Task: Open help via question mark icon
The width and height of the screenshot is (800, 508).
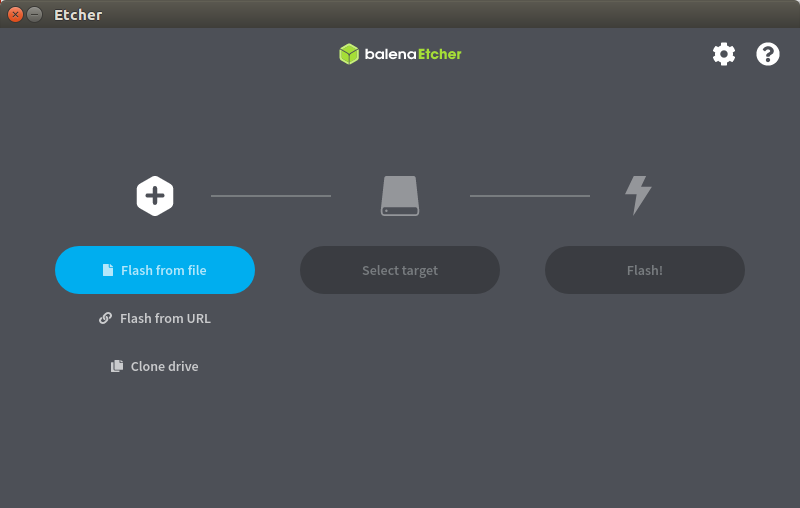Action: [x=767, y=54]
